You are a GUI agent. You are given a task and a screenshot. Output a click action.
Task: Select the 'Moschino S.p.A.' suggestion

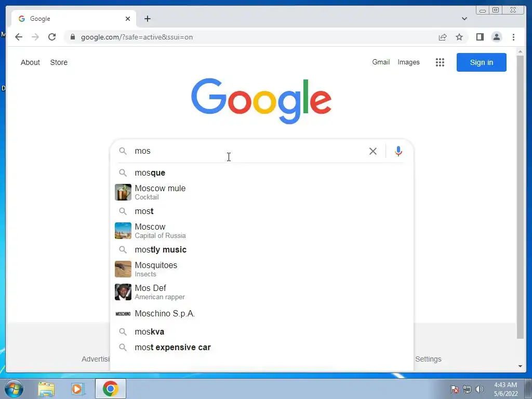[262, 313]
